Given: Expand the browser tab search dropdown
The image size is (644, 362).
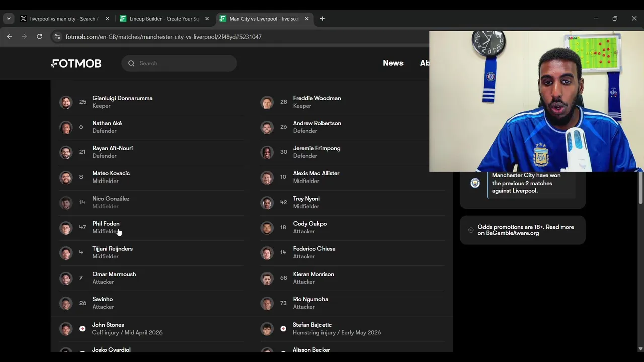Looking at the screenshot, I should click(9, 19).
